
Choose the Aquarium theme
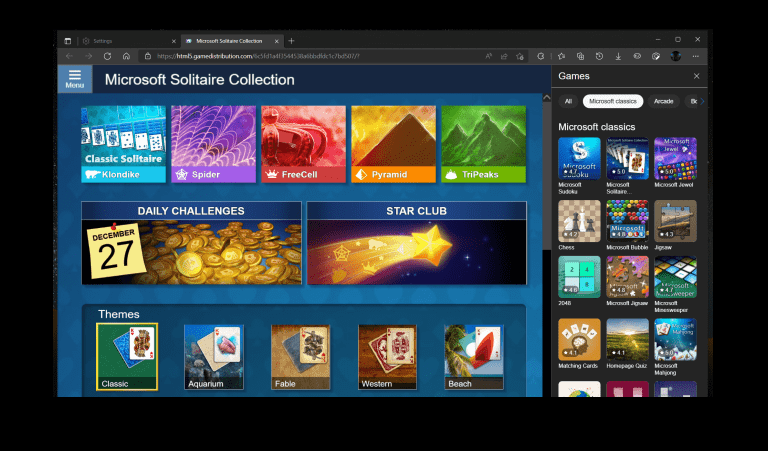pos(213,356)
